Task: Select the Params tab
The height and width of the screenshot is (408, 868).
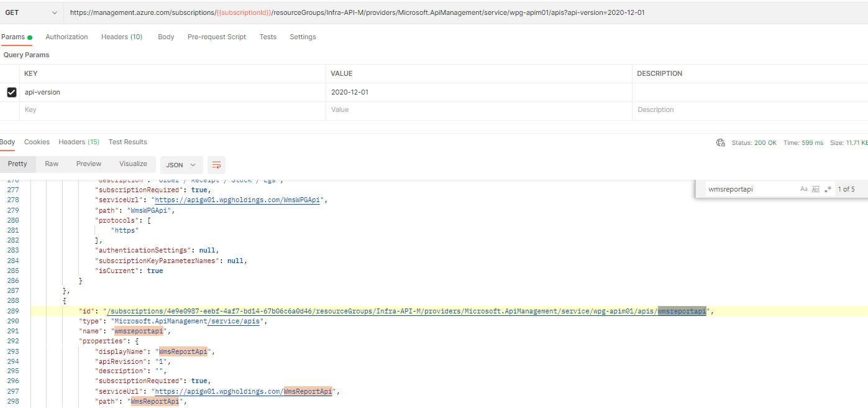Action: tap(16, 37)
